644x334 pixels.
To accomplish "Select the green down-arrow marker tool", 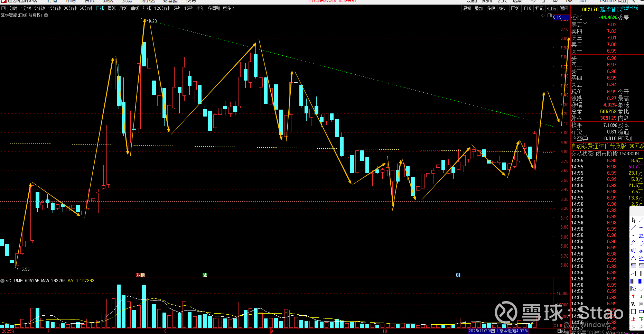I will point(641,296).
